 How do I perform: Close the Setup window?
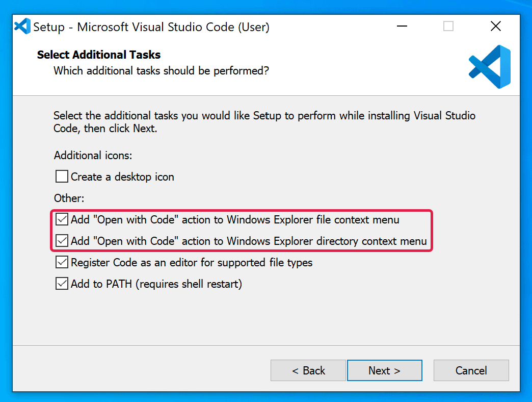click(496, 26)
